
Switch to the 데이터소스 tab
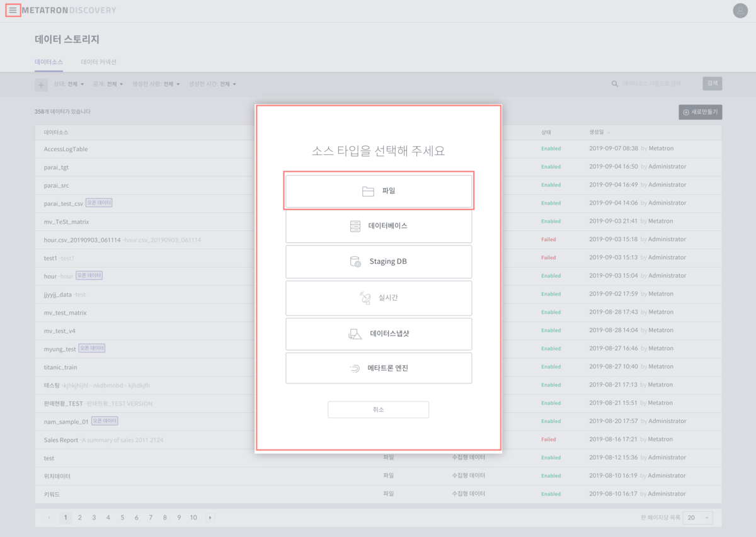point(49,62)
